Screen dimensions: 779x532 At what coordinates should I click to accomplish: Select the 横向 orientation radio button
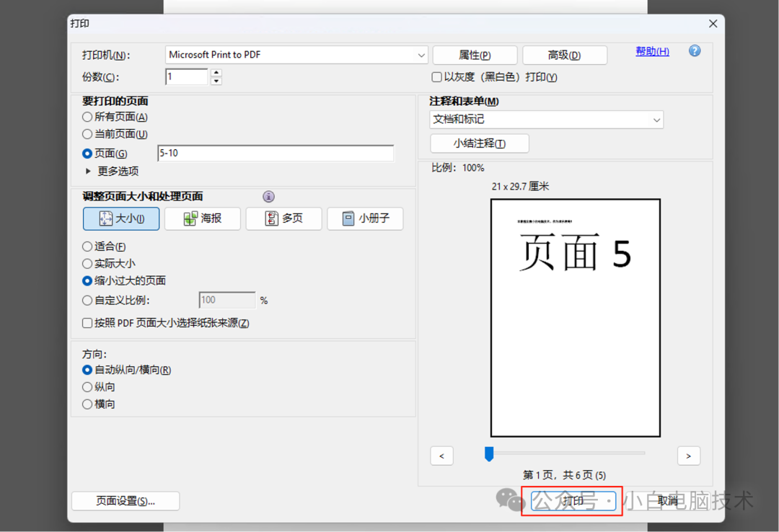tap(87, 404)
